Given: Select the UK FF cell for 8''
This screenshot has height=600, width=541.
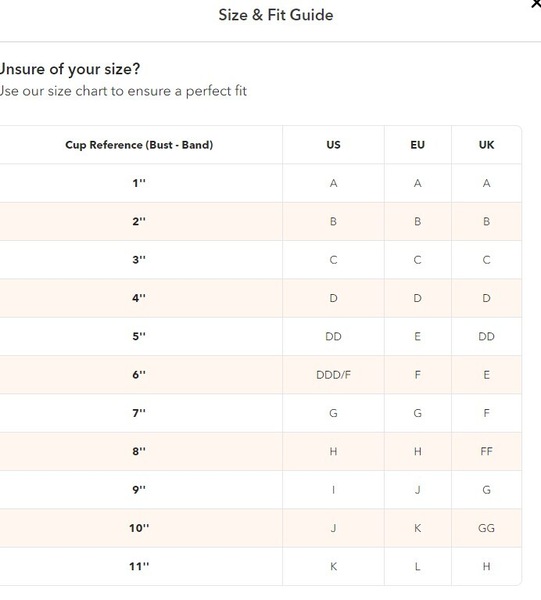Looking at the screenshot, I should tap(486, 451).
